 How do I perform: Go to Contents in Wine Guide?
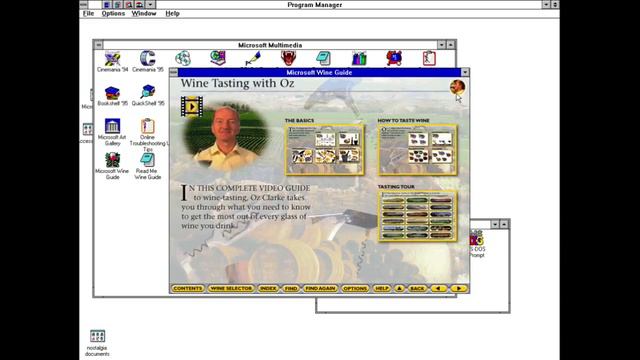coord(187,289)
